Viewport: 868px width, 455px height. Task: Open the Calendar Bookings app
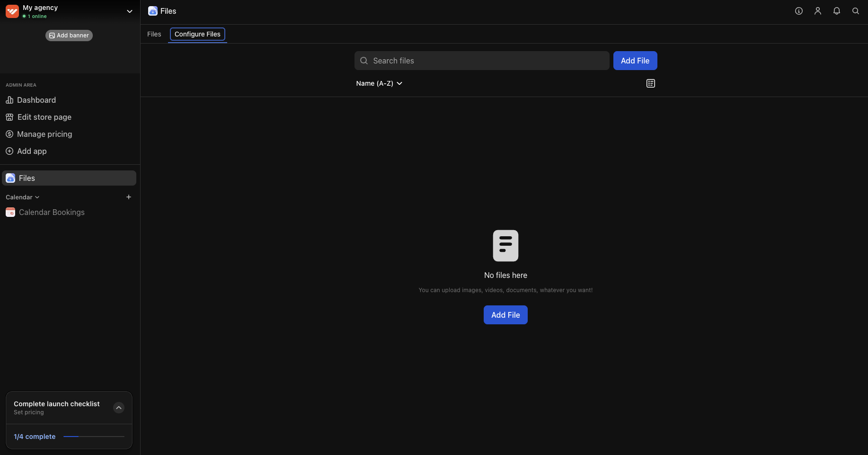(52, 212)
